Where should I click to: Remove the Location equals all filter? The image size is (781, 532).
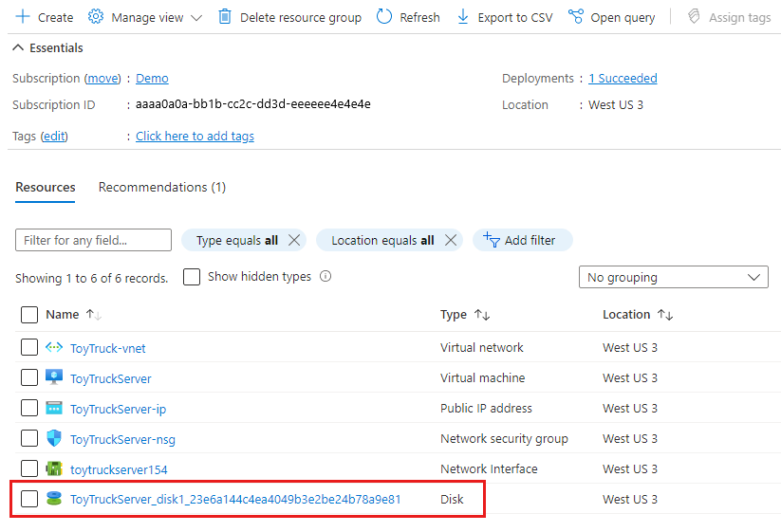pos(451,240)
